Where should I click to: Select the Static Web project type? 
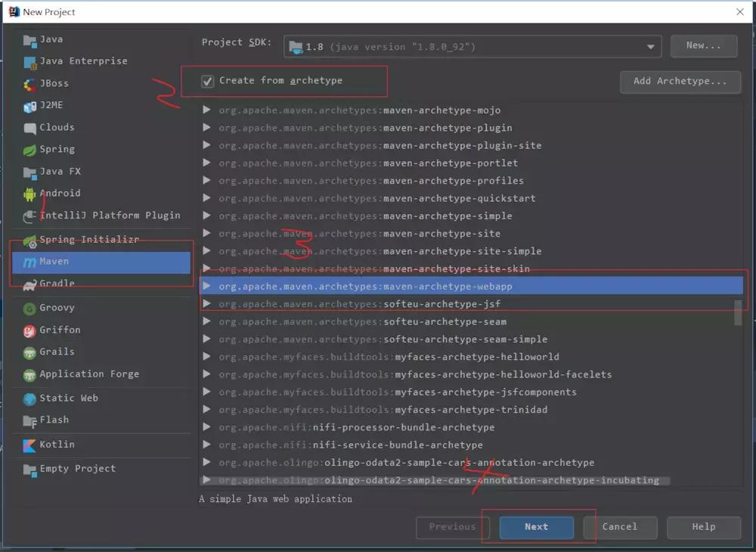click(101, 398)
